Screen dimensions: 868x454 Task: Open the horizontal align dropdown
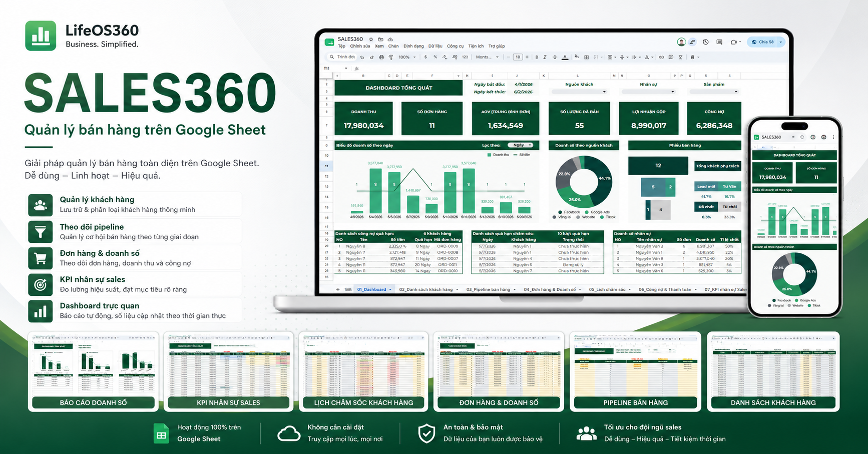(x=612, y=57)
